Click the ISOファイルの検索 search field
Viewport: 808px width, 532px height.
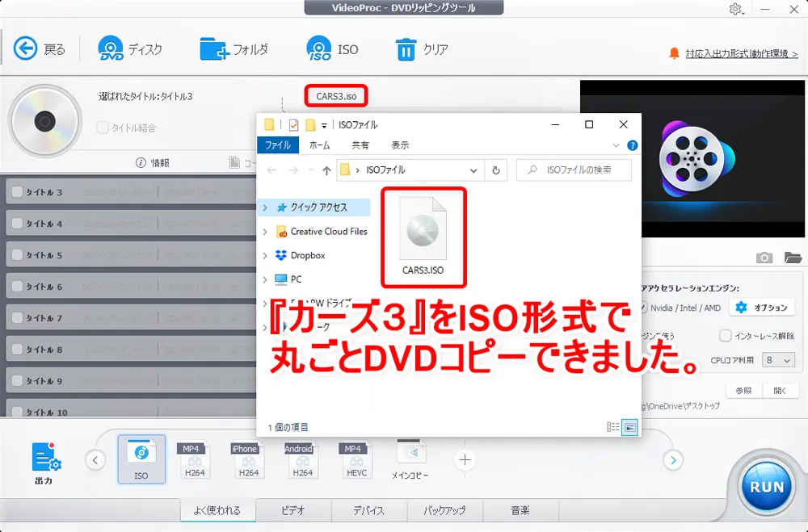pyautogui.click(x=574, y=170)
